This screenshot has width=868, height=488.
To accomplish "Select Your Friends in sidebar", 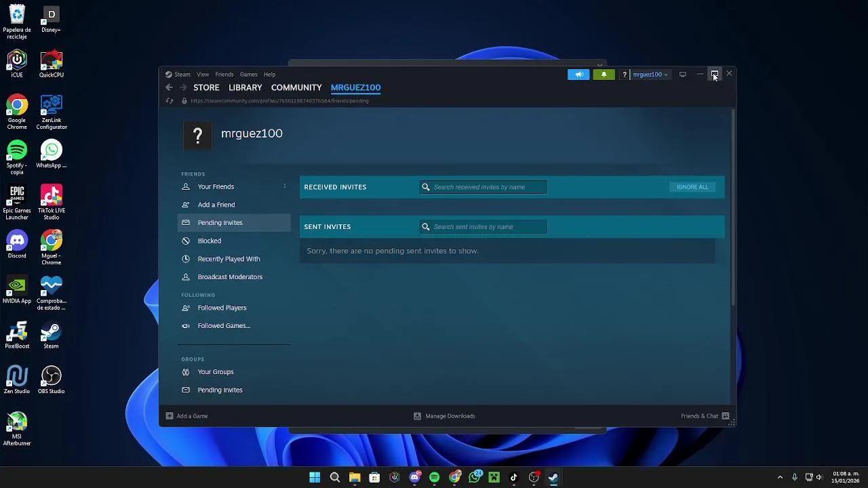I will click(x=234, y=186).
